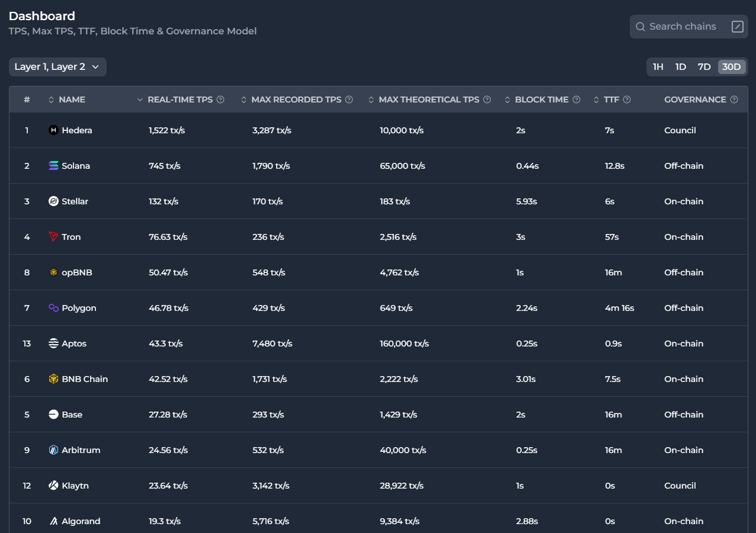Open the Max Recorded TPS help icon
756x533 pixels.
[349, 99]
